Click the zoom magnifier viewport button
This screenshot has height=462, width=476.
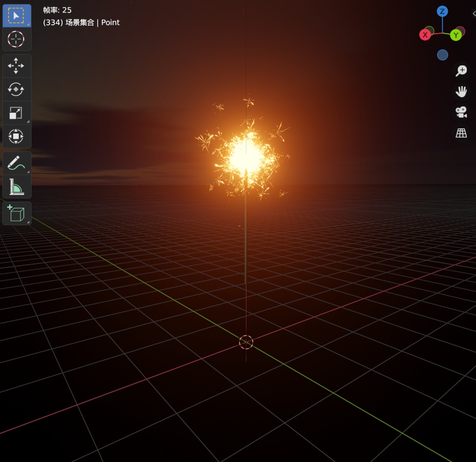[461, 71]
